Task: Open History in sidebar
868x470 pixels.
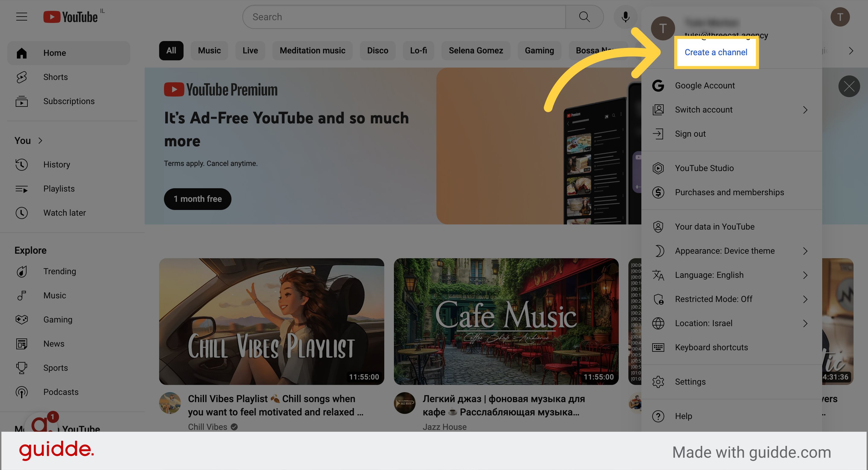Action: pyautogui.click(x=69, y=164)
